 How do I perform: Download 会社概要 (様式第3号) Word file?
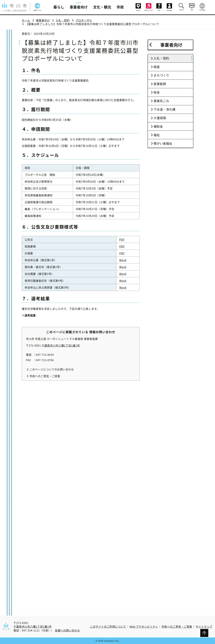(123, 274)
